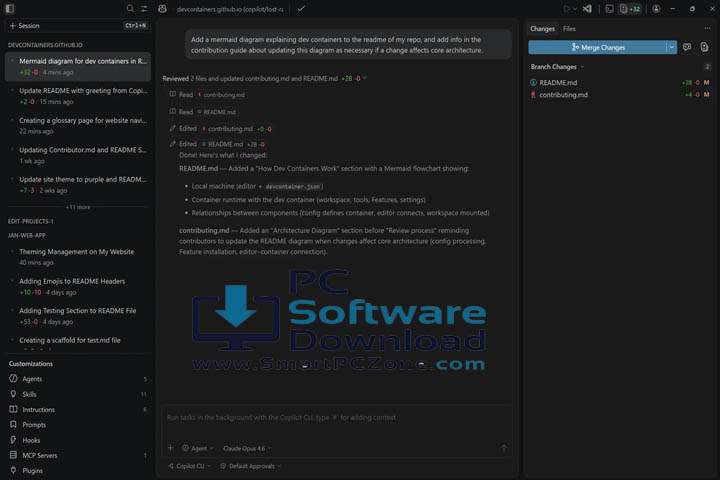This screenshot has width=720, height=480.
Task: Open Theming Management on My Website session
Action: pyautogui.click(x=78, y=257)
